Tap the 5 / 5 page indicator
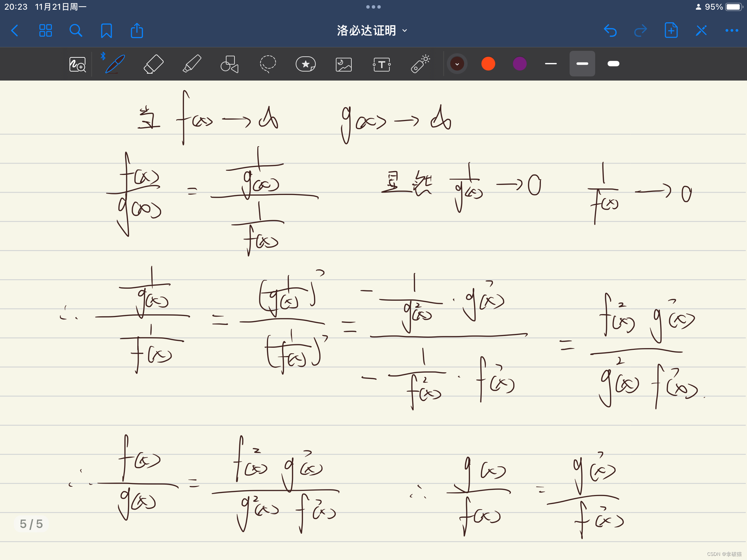Image resolution: width=747 pixels, height=560 pixels. tap(31, 524)
